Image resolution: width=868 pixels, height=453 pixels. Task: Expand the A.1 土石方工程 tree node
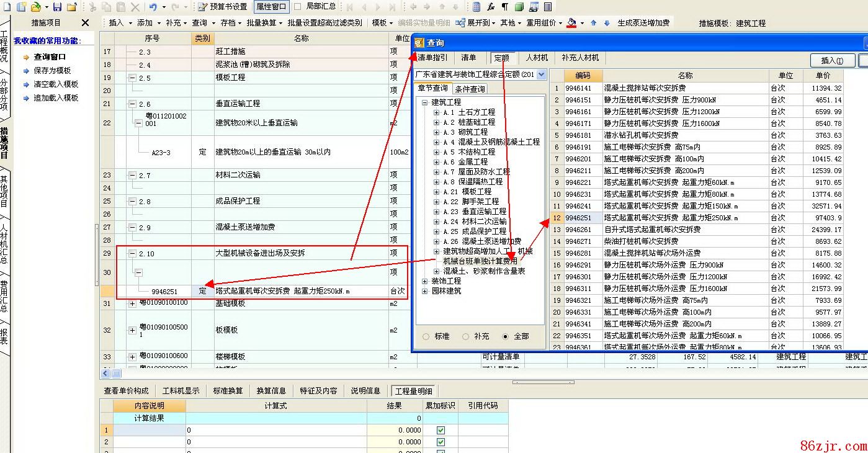click(x=437, y=112)
